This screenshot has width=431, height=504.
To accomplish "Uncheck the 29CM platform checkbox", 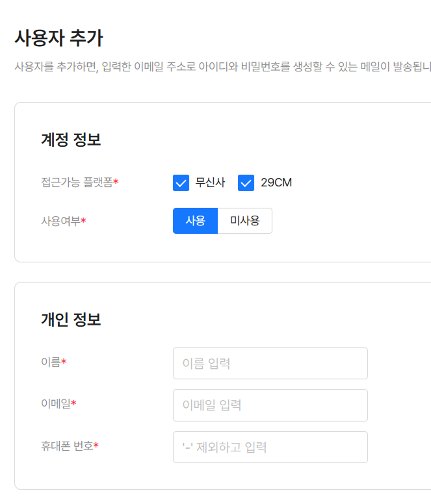I will click(x=246, y=183).
